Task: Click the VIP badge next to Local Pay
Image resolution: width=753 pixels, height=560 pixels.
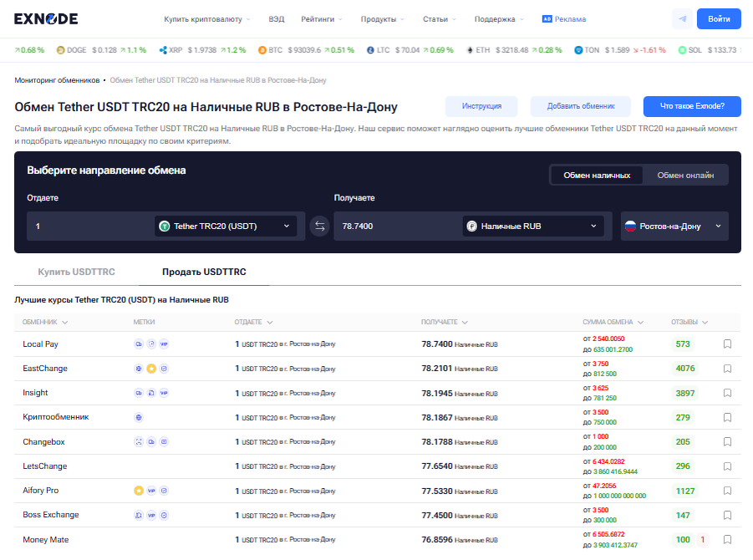Action: (164, 344)
